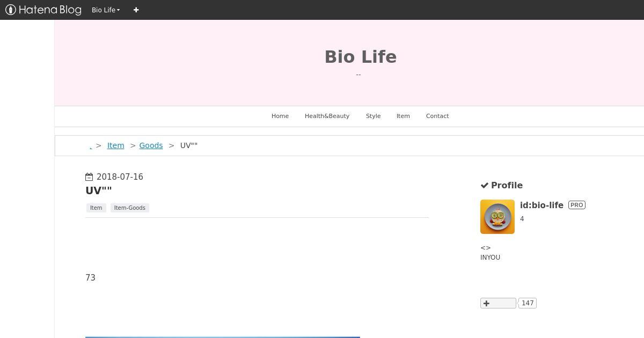Click the plus icon in the top bar

(x=136, y=10)
